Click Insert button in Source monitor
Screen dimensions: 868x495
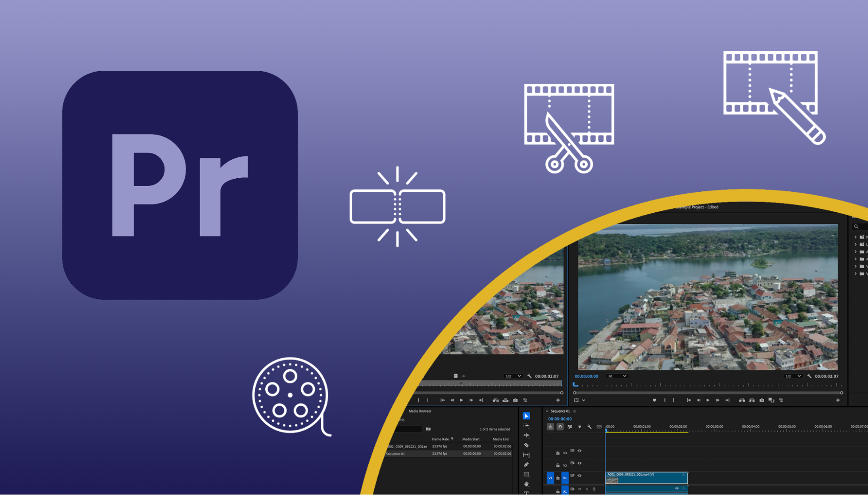click(x=495, y=400)
